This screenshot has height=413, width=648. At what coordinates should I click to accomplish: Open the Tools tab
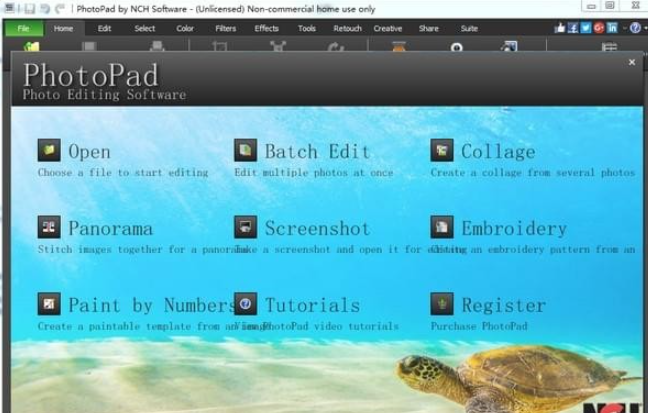pyautogui.click(x=307, y=29)
